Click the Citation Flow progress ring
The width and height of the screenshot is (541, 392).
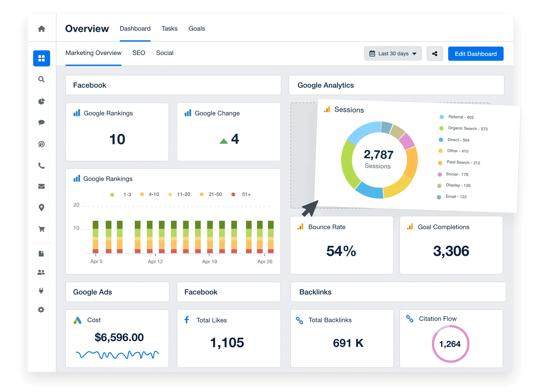coord(450,344)
